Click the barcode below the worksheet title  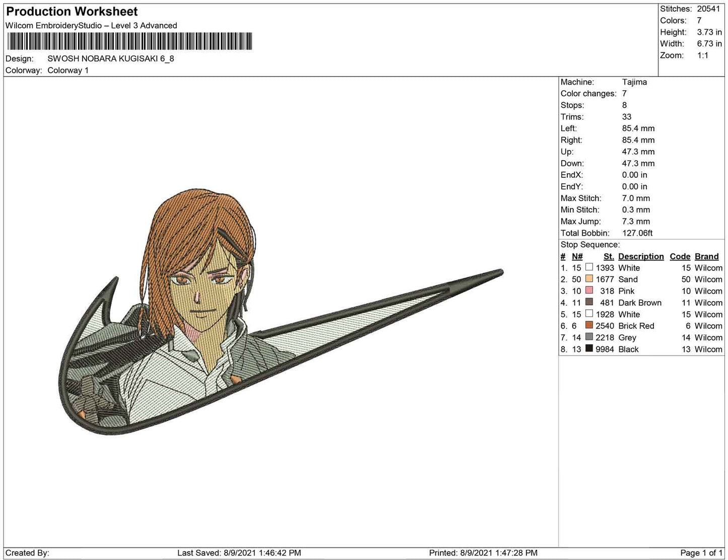click(128, 41)
